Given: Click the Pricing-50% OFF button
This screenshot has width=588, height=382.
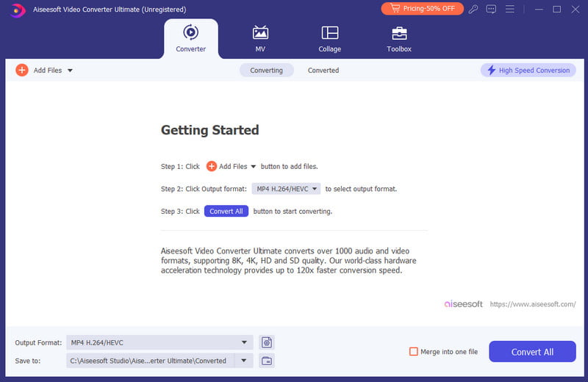Looking at the screenshot, I should (x=422, y=9).
